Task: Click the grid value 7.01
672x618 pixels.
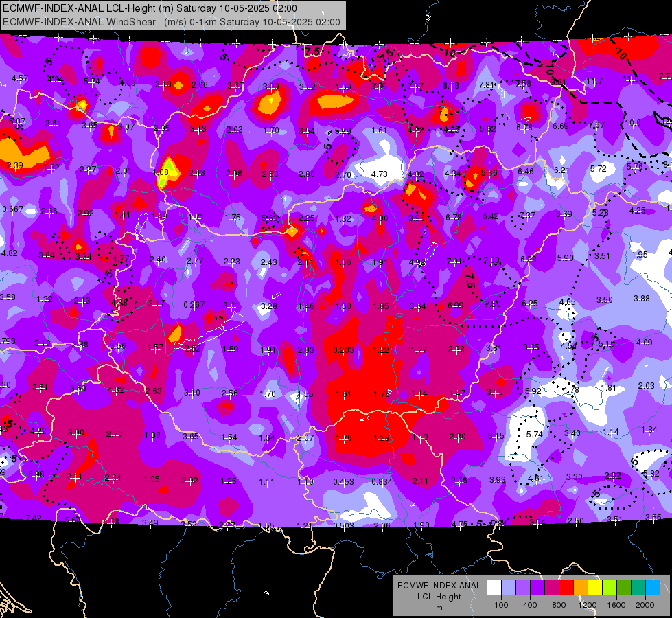Action: pyautogui.click(x=454, y=261)
